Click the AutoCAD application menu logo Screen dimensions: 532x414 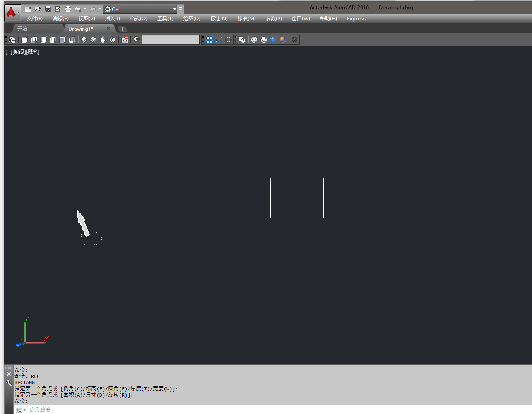[x=11, y=12]
